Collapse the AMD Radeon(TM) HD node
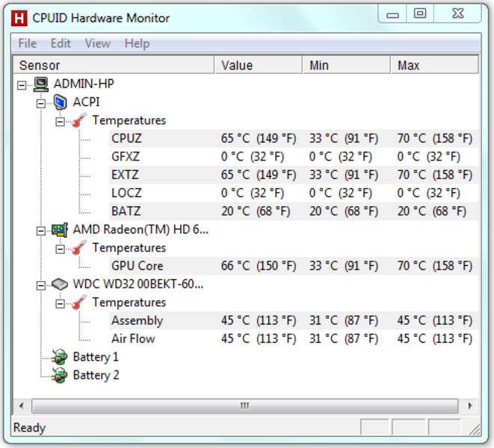 pyautogui.click(x=41, y=231)
